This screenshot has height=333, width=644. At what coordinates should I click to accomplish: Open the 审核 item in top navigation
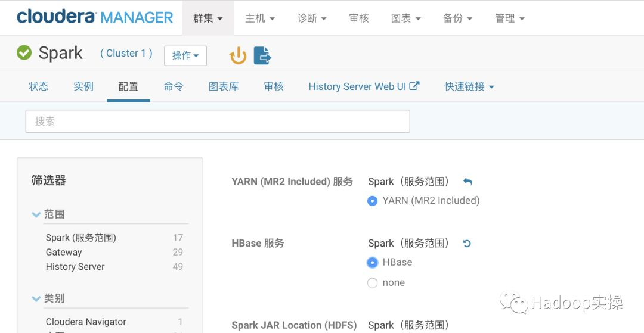pyautogui.click(x=359, y=18)
